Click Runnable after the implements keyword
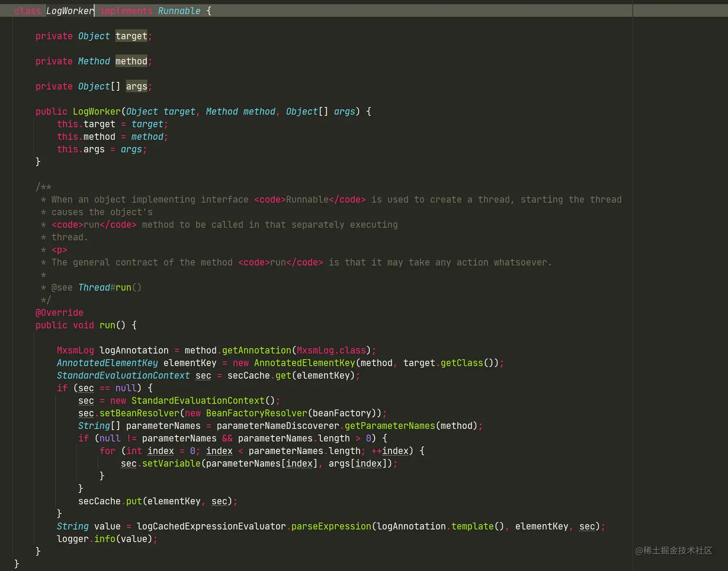Image resolution: width=728 pixels, height=571 pixels. point(179,11)
